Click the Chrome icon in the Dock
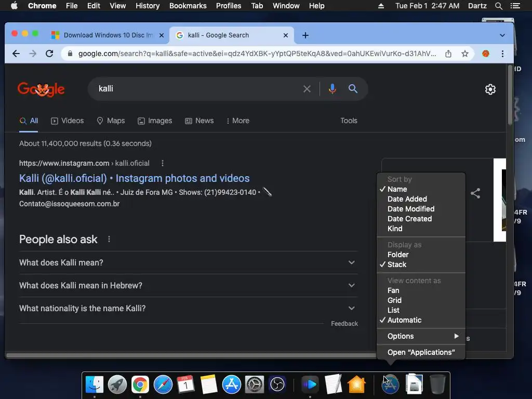Screen dimensions: 532x399 coord(140,384)
